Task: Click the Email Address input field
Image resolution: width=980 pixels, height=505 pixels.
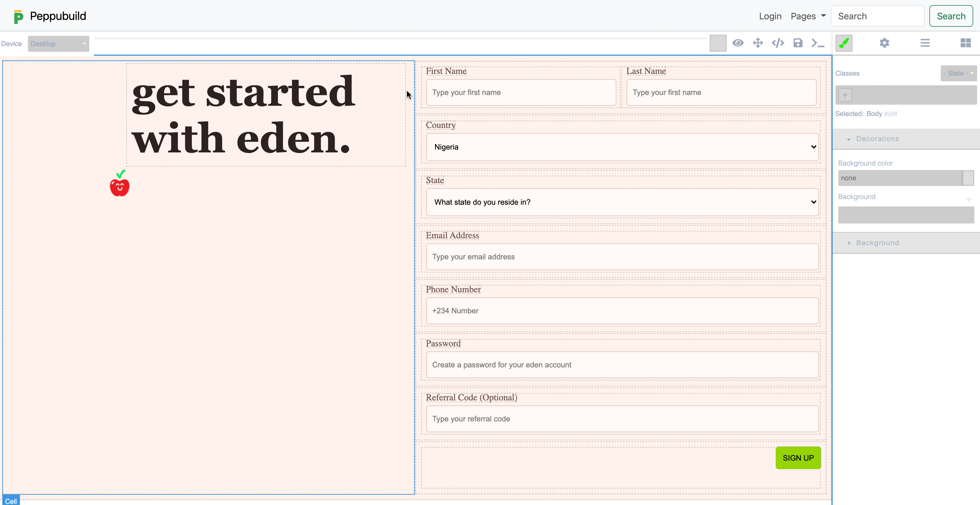Action: [x=622, y=257]
